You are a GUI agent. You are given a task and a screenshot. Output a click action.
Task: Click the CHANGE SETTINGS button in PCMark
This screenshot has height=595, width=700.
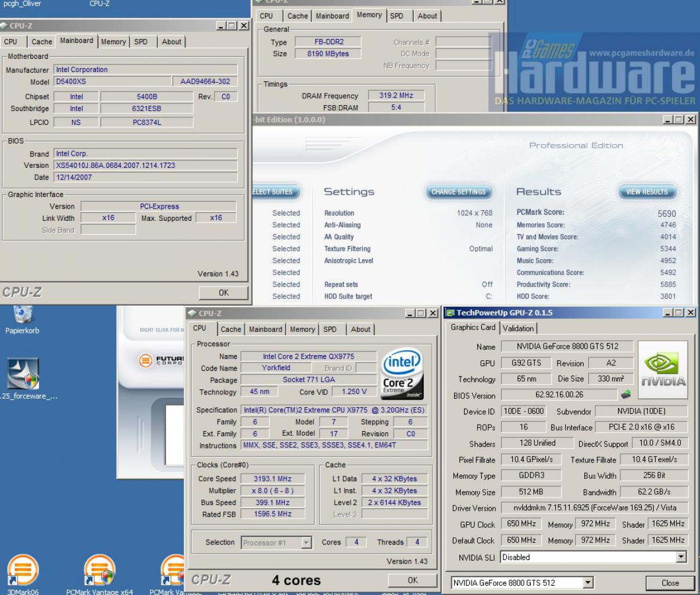[x=459, y=192]
